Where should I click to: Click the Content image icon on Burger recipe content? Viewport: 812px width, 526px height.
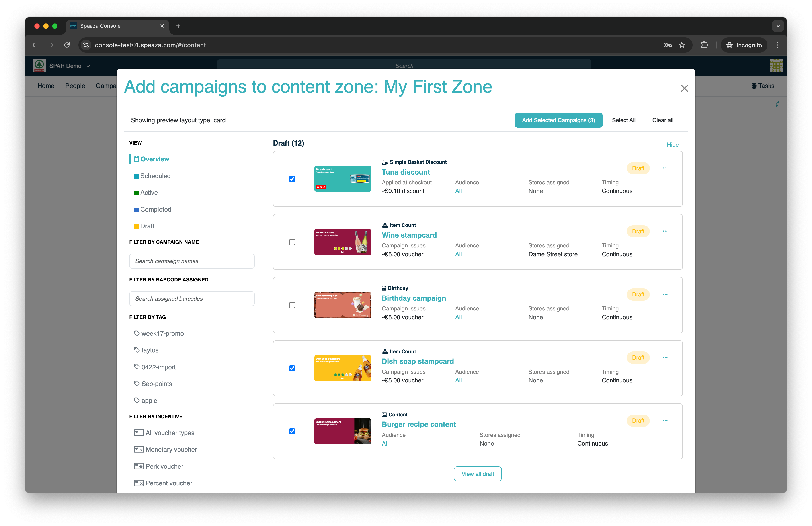click(x=385, y=414)
